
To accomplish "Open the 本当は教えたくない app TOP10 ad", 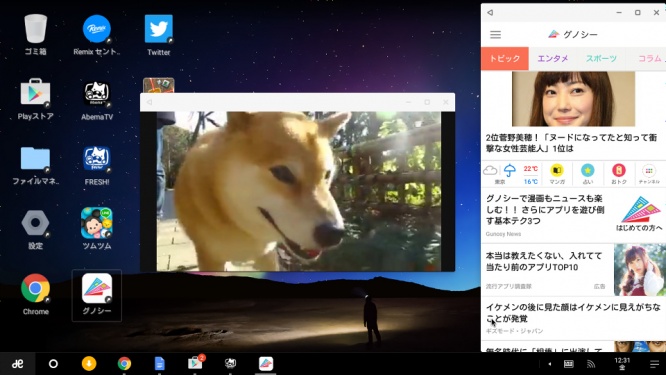I will (544, 262).
